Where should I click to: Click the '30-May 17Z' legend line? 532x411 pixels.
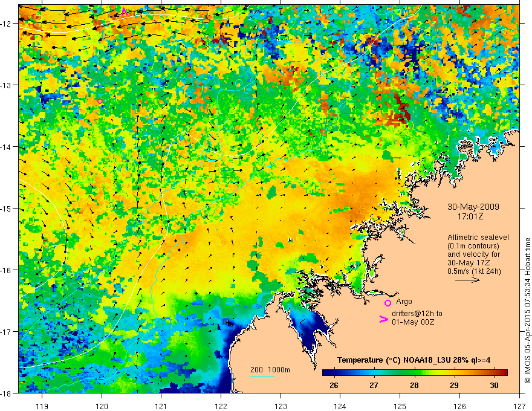pos(469,263)
